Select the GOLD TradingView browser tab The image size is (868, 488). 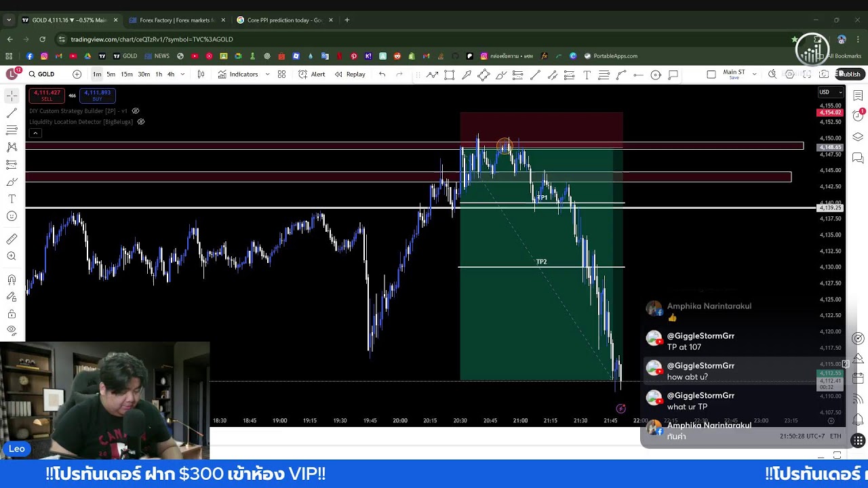click(x=68, y=20)
